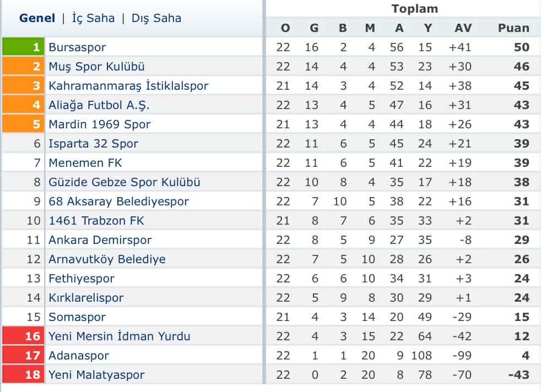
Task: Click the Menemen FK team link
Action: click(85, 163)
